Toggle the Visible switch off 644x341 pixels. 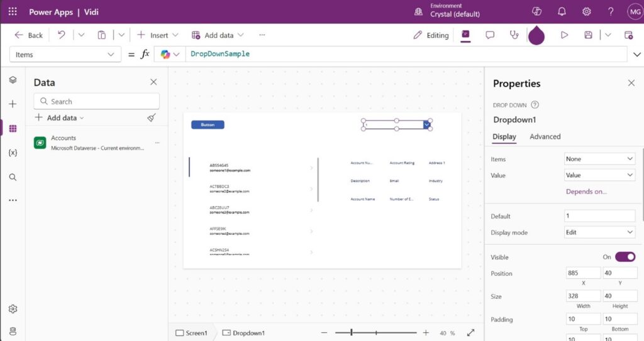[625, 257]
